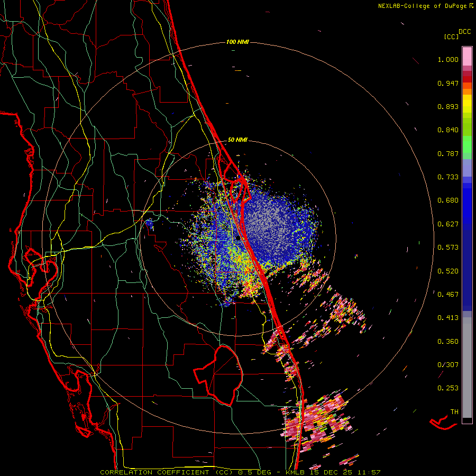Pick the bright green swatch below 0.840
Screen dimensions: 476x476
tap(467, 144)
